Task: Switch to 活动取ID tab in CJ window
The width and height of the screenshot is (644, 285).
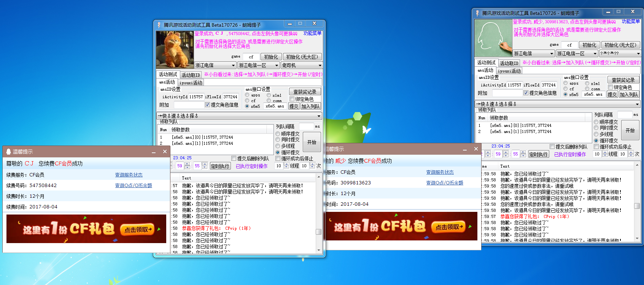Action: coord(191,75)
